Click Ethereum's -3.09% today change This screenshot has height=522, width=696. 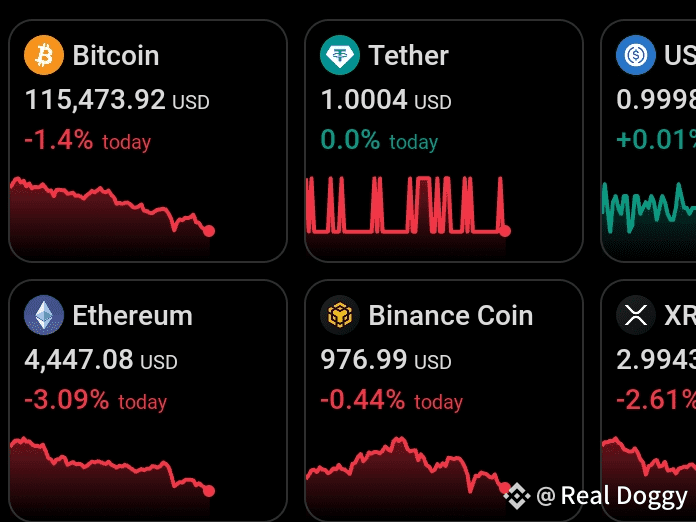95,400
